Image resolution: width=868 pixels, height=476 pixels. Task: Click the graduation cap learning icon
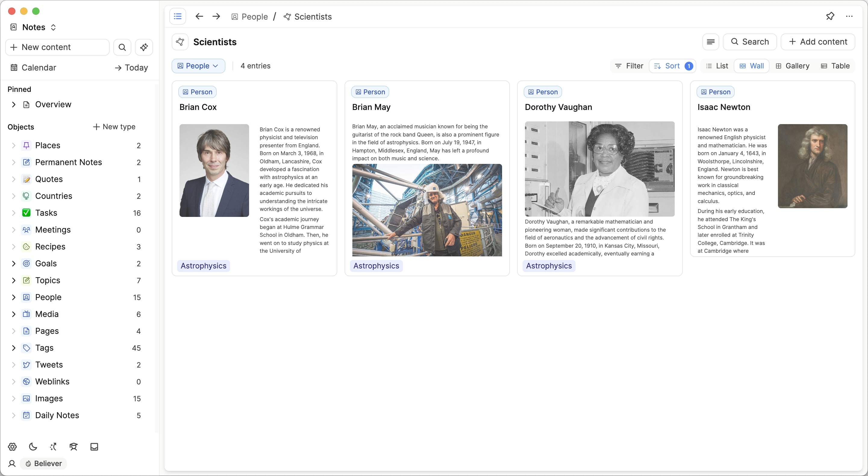pyautogui.click(x=73, y=447)
